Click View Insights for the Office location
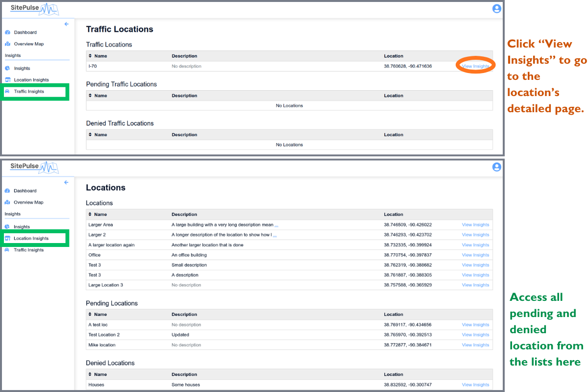 pyautogui.click(x=475, y=255)
